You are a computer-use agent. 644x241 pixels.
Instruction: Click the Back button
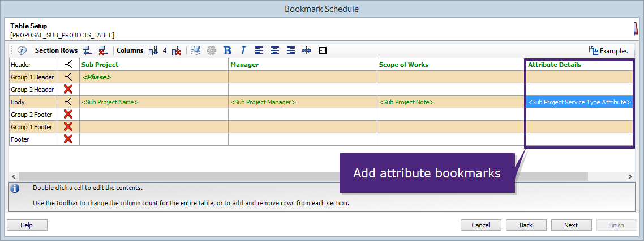pyautogui.click(x=526, y=225)
